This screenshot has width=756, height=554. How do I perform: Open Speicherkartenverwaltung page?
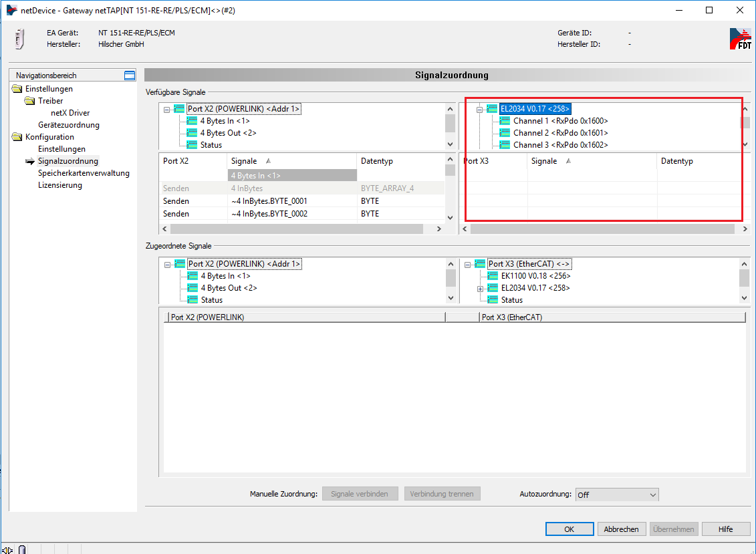pyautogui.click(x=84, y=173)
